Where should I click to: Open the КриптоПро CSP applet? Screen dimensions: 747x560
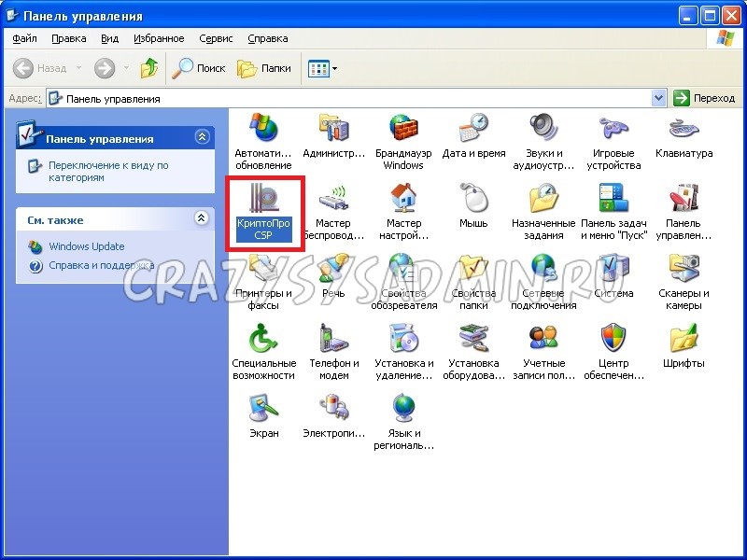tap(263, 202)
